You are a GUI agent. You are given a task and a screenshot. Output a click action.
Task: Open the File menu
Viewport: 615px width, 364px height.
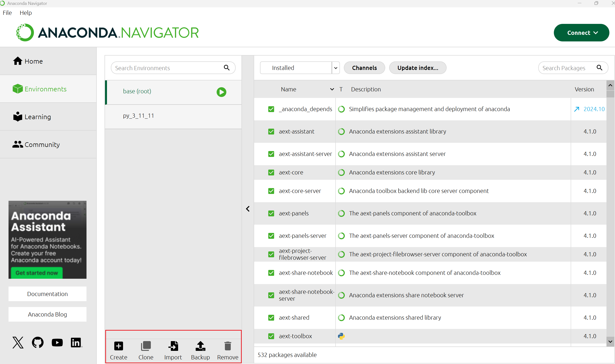pos(7,13)
